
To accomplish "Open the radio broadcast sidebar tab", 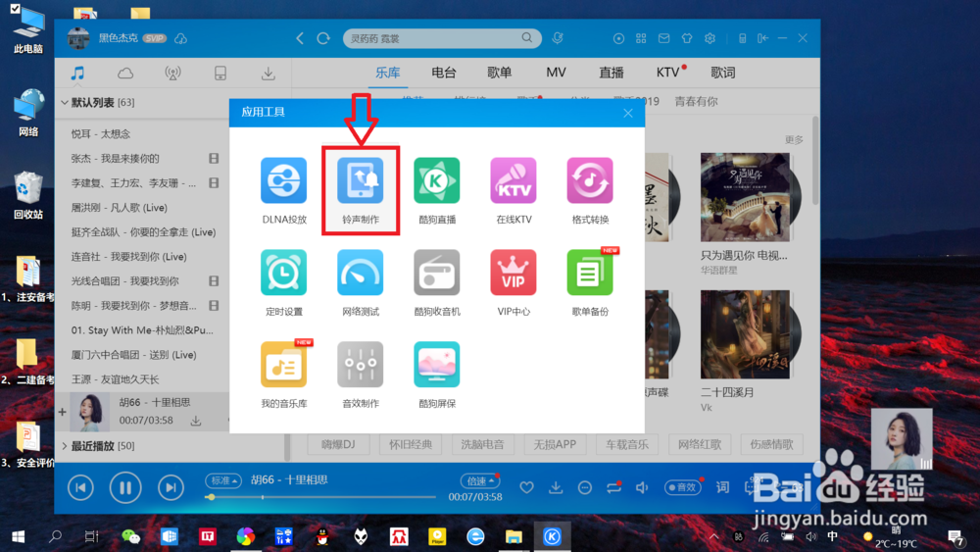I will [173, 74].
